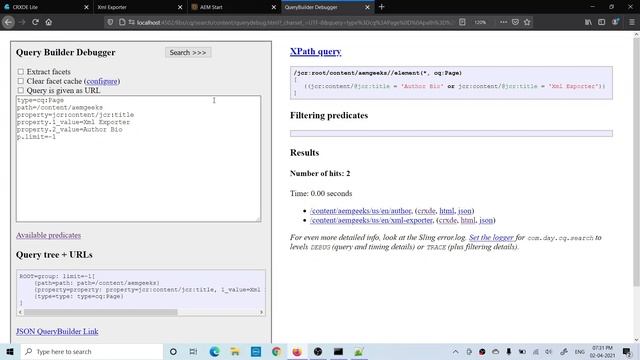Close the AEM Start tab

point(273,7)
